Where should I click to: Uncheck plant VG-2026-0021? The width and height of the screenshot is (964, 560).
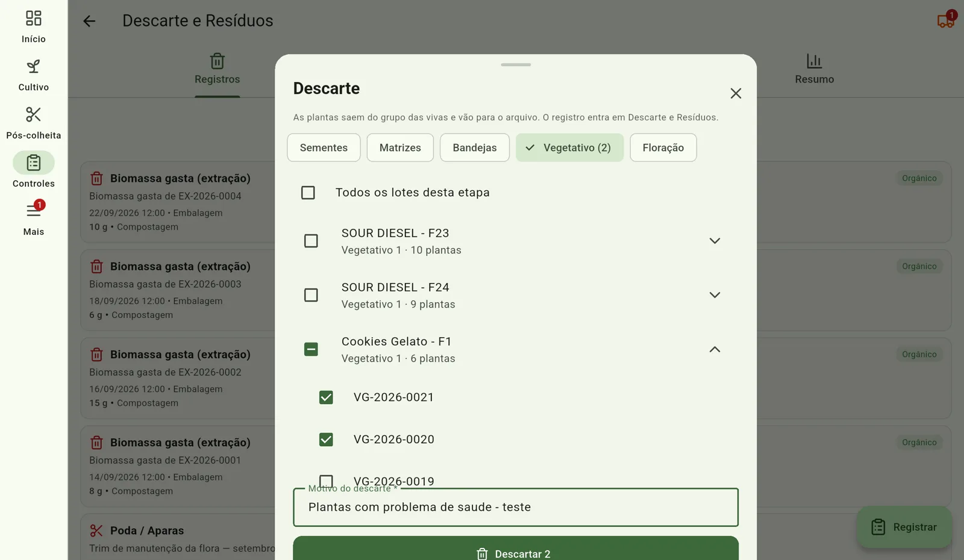(326, 397)
